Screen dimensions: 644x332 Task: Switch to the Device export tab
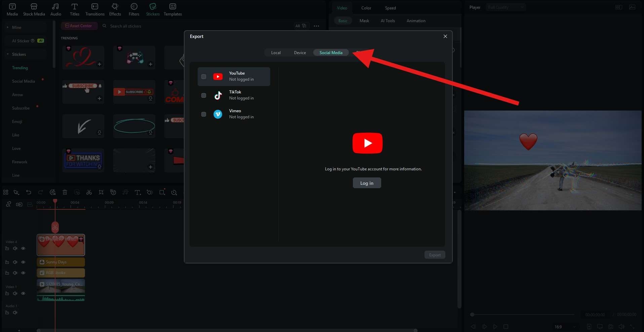point(300,52)
